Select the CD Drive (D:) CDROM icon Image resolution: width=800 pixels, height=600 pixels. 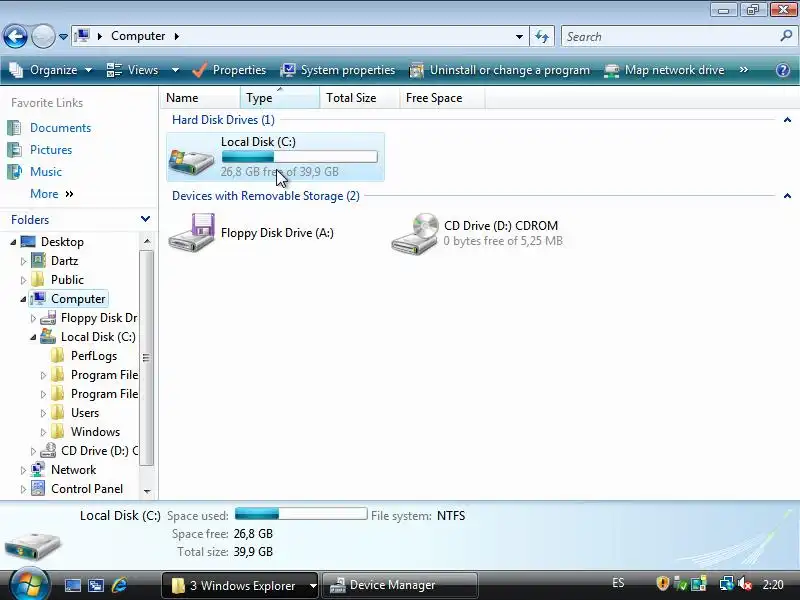[415, 233]
